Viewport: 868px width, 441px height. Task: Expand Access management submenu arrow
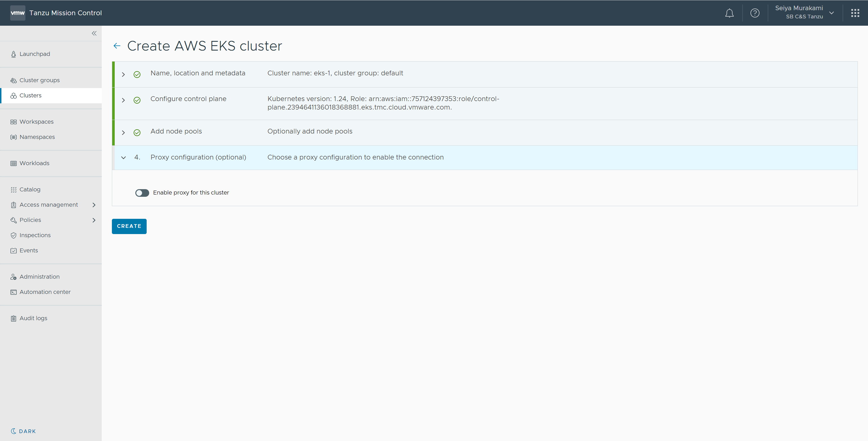click(94, 205)
